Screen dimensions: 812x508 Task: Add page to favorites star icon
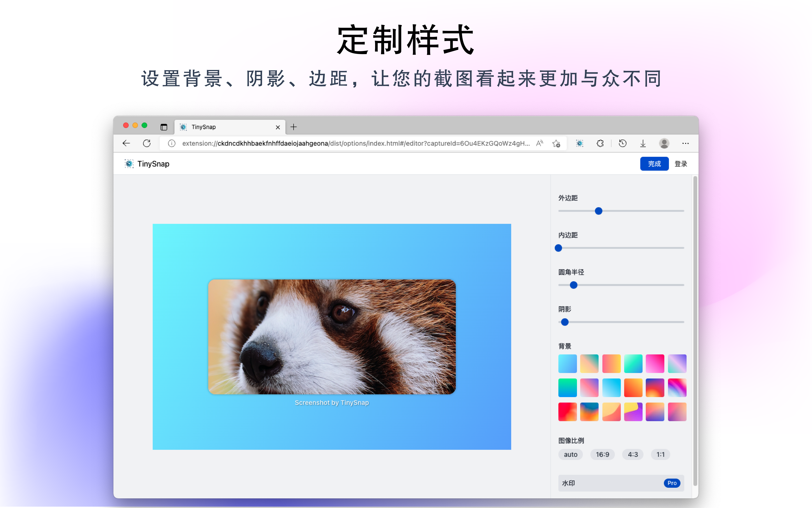(556, 144)
